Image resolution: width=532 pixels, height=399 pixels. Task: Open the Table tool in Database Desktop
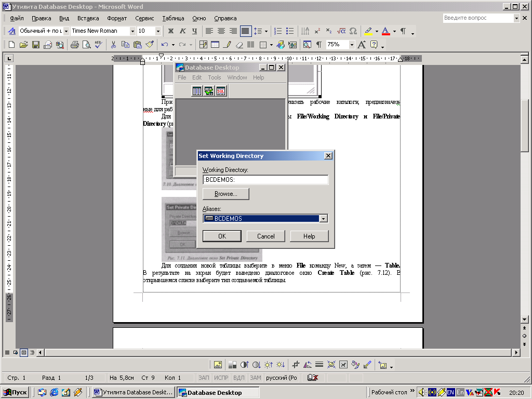pyautogui.click(x=197, y=91)
